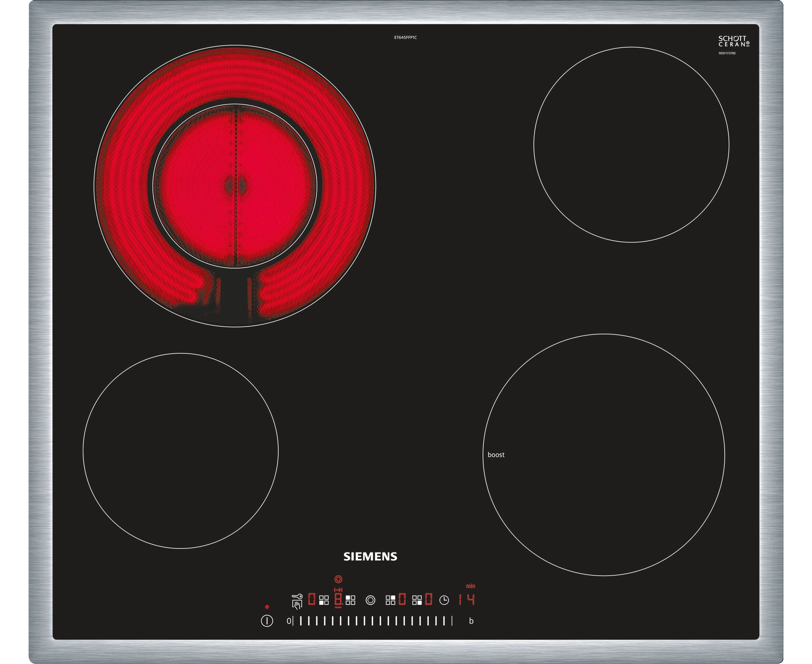812x664 pixels.
Task: Tap the rear-right cooking zone circle
Action: (631, 145)
